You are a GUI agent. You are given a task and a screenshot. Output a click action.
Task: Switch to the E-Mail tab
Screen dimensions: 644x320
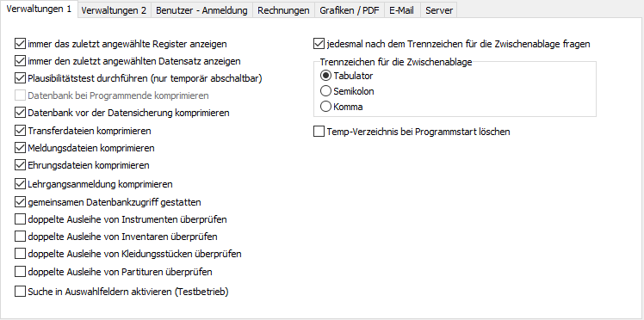click(x=402, y=10)
